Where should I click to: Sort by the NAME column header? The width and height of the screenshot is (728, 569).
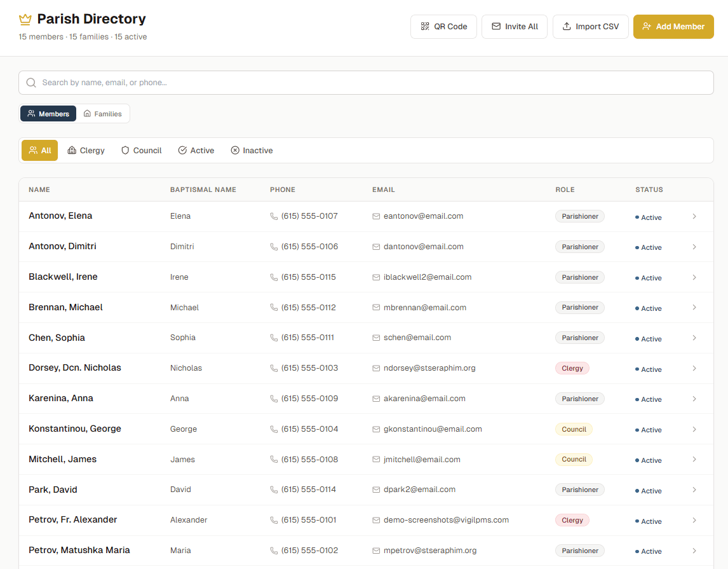click(x=39, y=189)
